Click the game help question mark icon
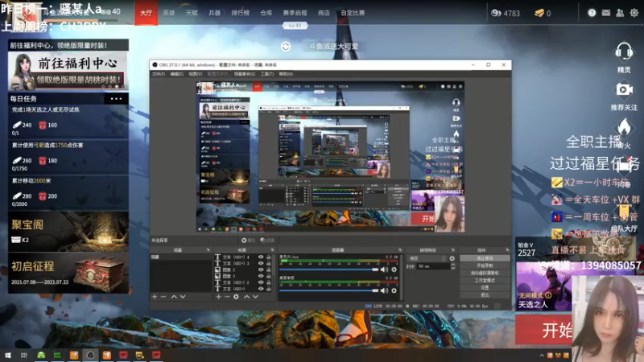 pyautogui.click(x=592, y=13)
